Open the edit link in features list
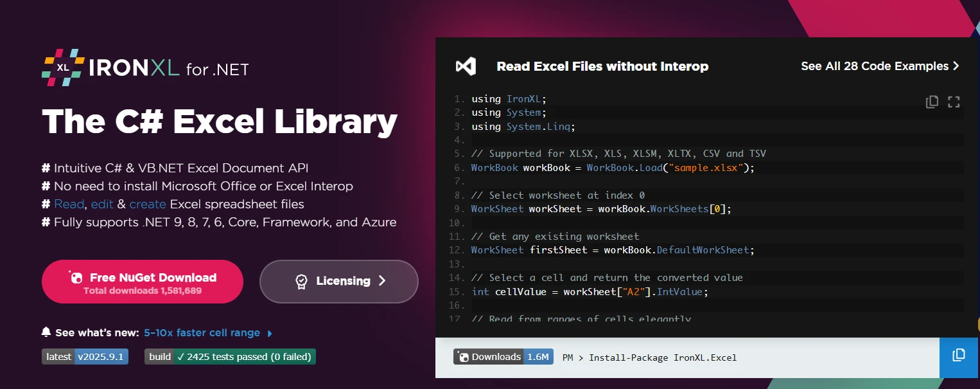The width and height of the screenshot is (980, 389). tap(102, 204)
